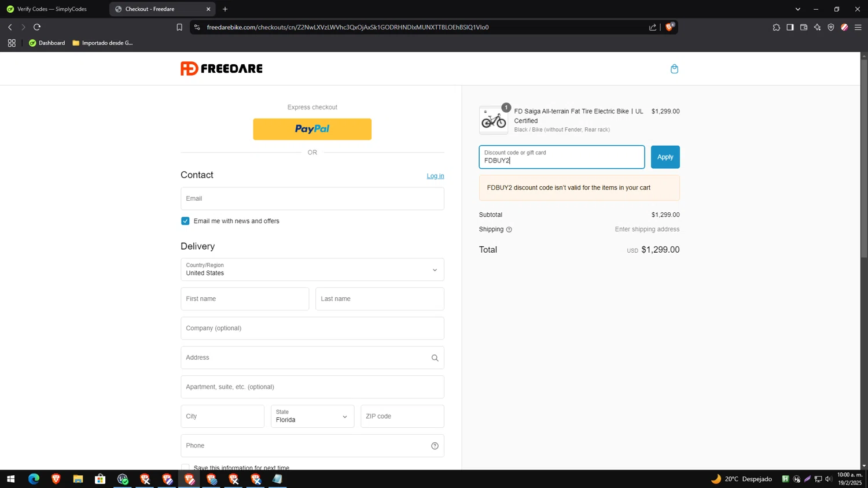
Task: Open the browser hamburger main menu
Action: pyautogui.click(x=858, y=27)
